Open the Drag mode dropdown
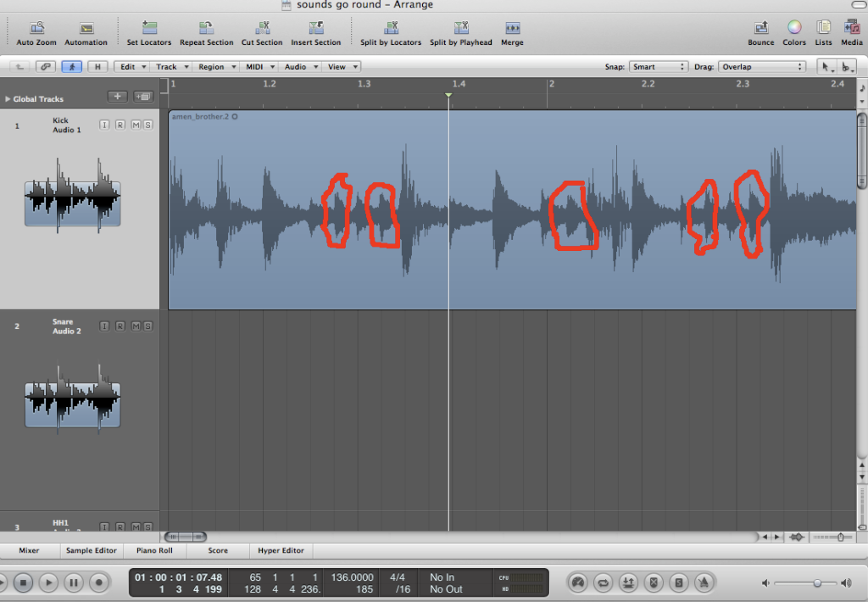Viewport: 868px width, 602px height. click(x=761, y=66)
